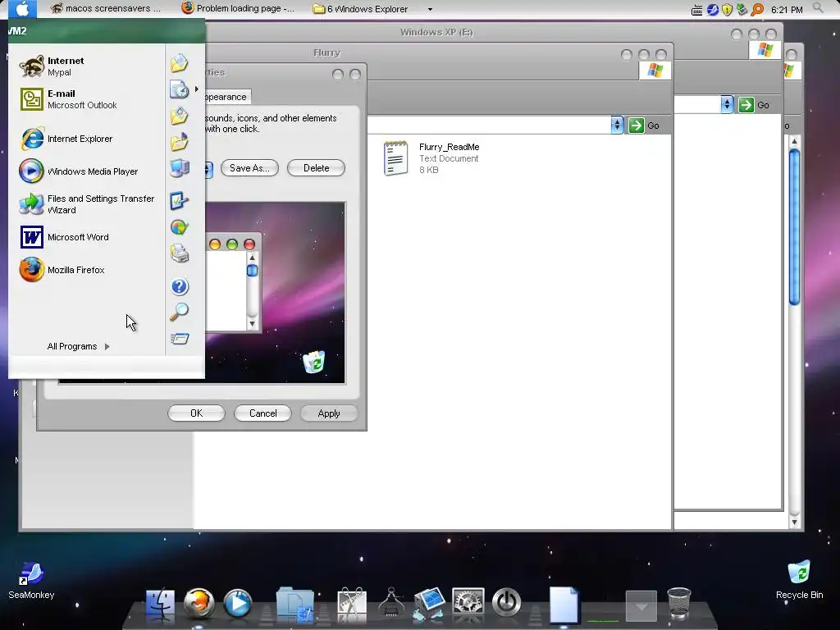Open the theme dropdown beside Save As
The image size is (840, 630).
tap(208, 169)
